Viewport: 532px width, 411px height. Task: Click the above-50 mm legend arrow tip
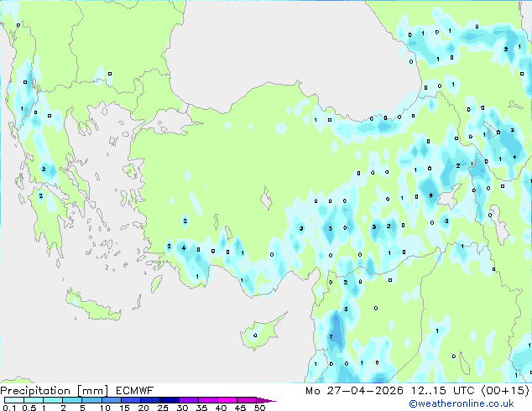tap(266, 400)
